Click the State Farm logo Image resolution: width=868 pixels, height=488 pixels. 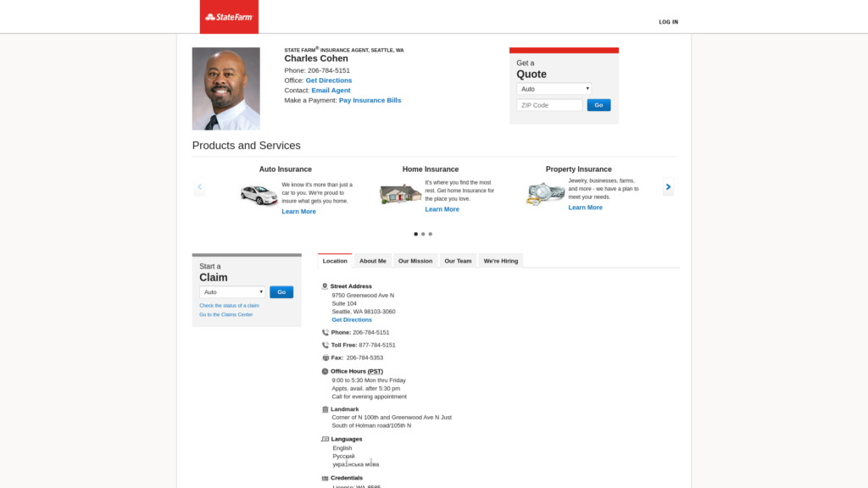[x=229, y=17]
